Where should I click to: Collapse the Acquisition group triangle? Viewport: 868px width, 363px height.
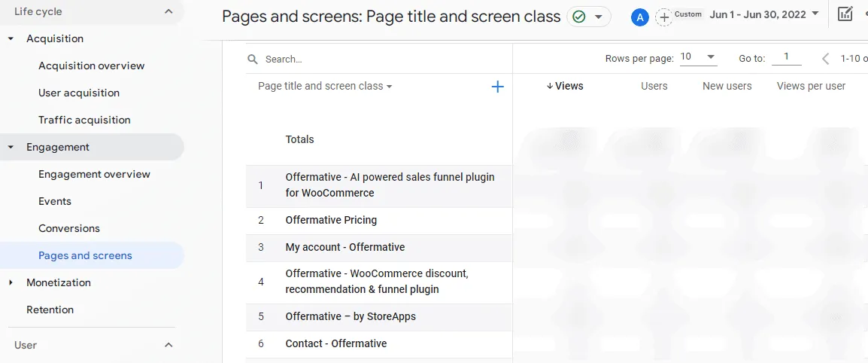(x=11, y=39)
